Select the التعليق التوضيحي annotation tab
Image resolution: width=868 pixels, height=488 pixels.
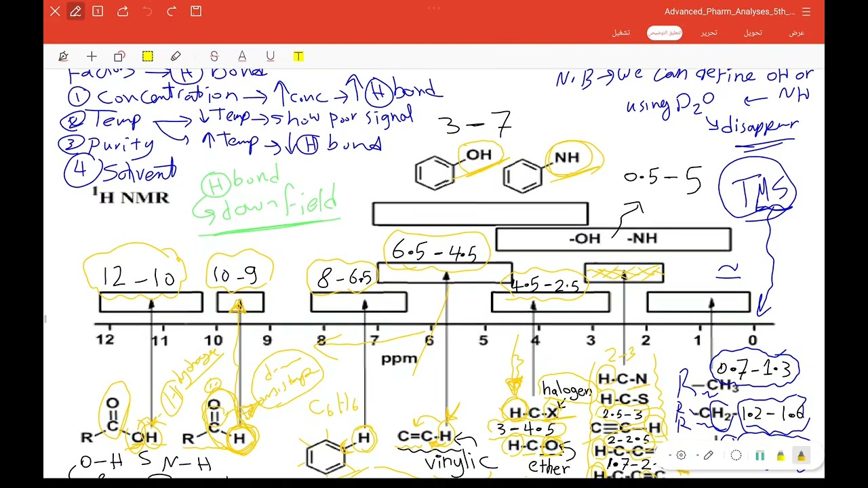(665, 33)
